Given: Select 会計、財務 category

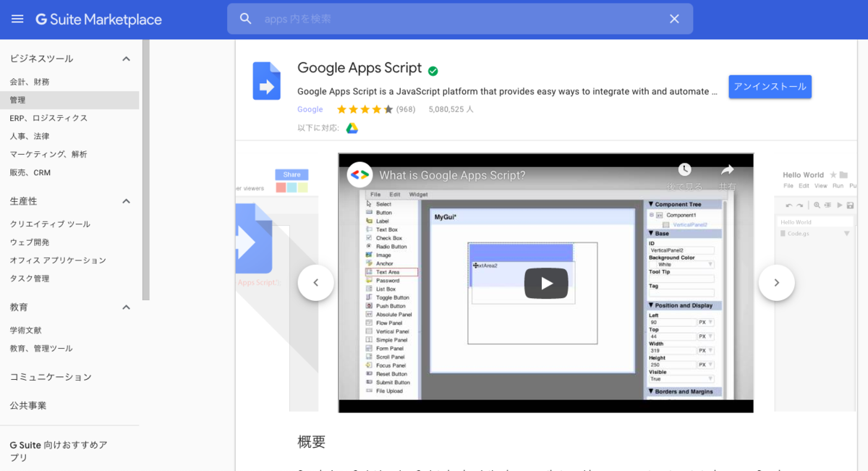Looking at the screenshot, I should pos(30,82).
